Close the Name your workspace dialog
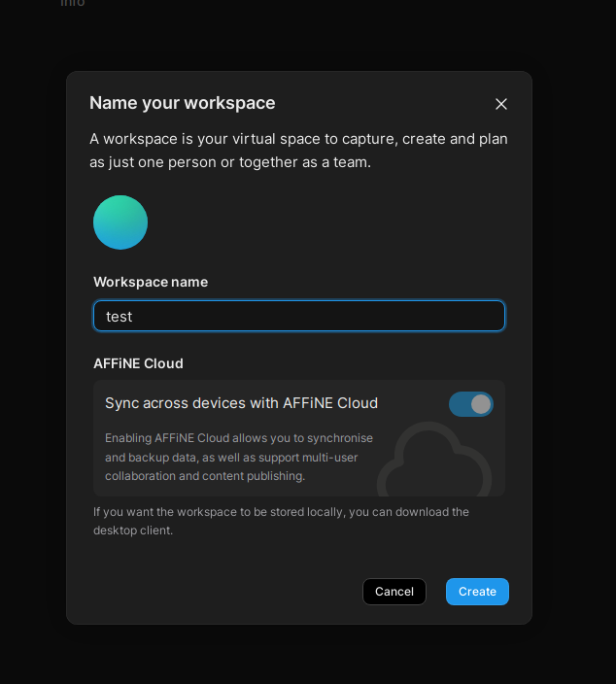The width and height of the screenshot is (616, 684). click(501, 104)
